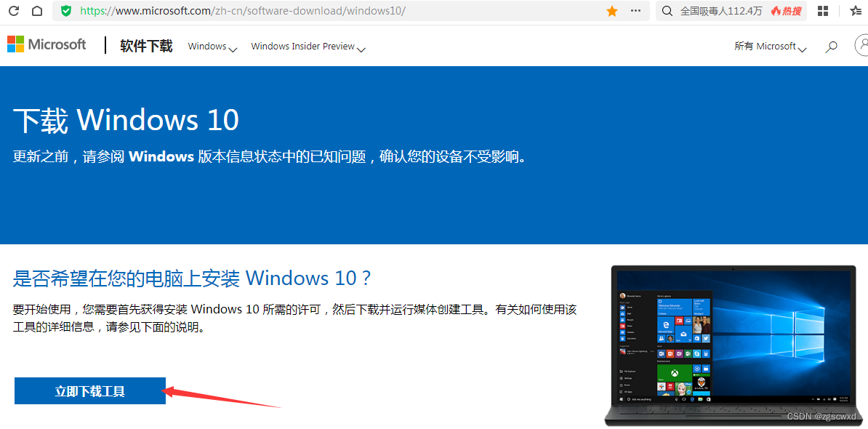Click the browser home icon
This screenshot has height=429, width=868.
[x=37, y=10]
